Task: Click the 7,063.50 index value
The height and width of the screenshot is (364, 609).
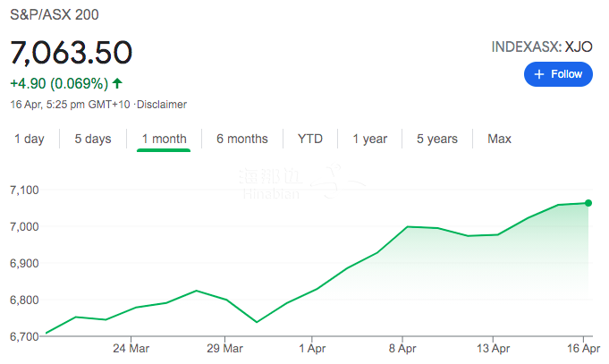Action: [x=71, y=53]
